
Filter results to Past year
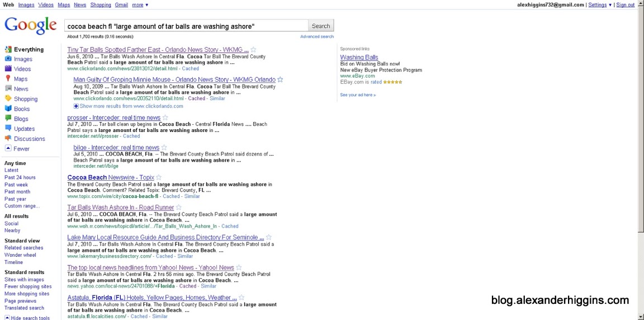(x=15, y=199)
